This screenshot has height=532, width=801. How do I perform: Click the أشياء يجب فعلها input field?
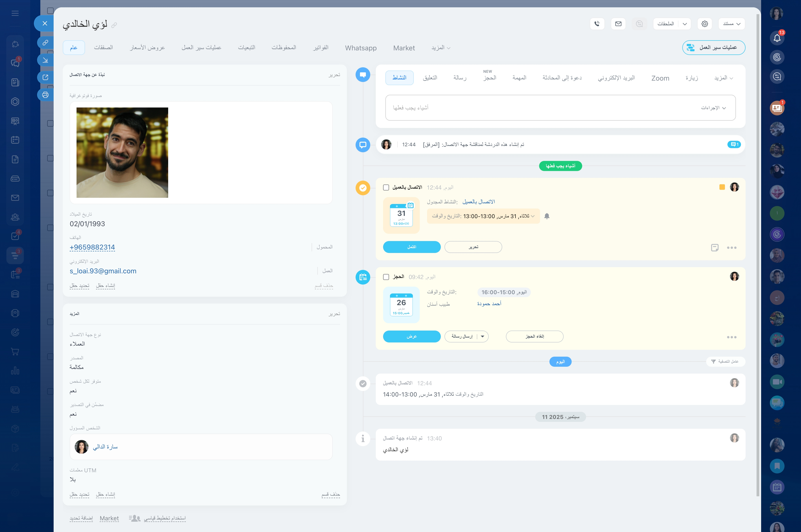tap(560, 108)
